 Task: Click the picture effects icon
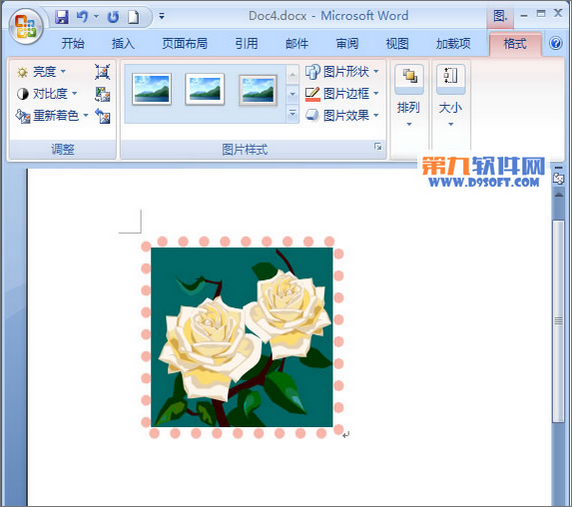[x=312, y=116]
